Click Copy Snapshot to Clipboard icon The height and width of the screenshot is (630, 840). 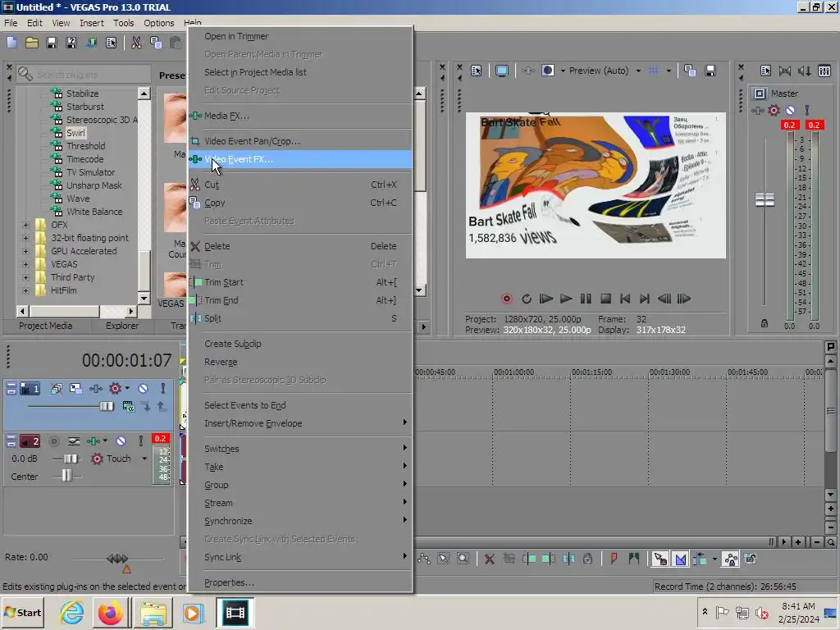point(690,71)
